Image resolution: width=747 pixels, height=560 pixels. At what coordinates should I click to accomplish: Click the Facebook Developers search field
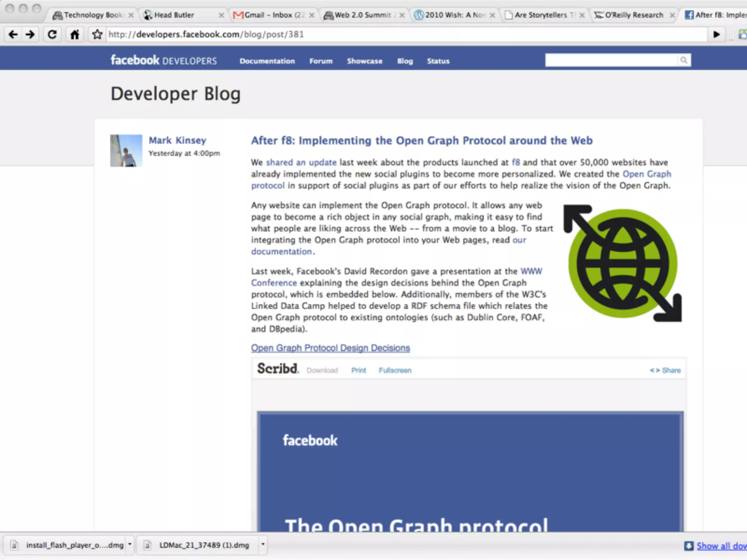(611, 61)
